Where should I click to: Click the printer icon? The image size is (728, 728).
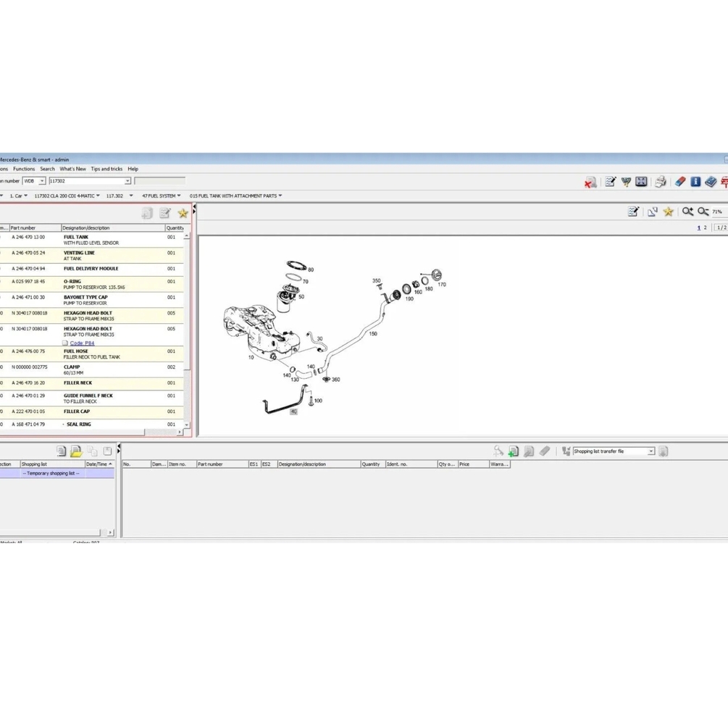(661, 182)
